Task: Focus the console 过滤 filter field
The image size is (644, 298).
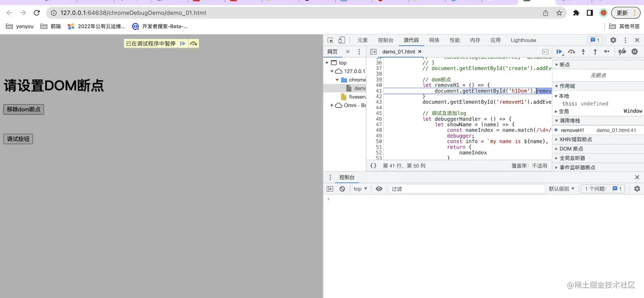Action: coord(467,189)
